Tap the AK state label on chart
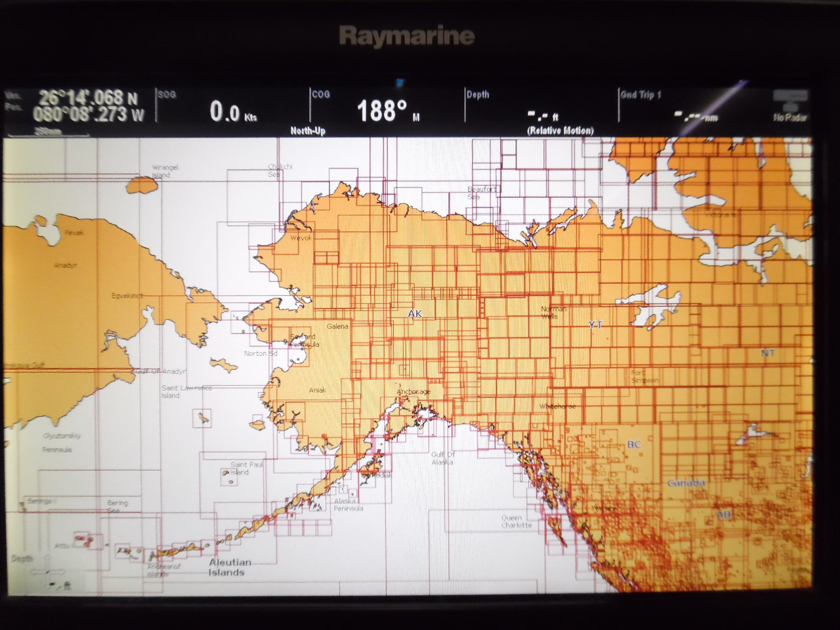 pos(415,314)
